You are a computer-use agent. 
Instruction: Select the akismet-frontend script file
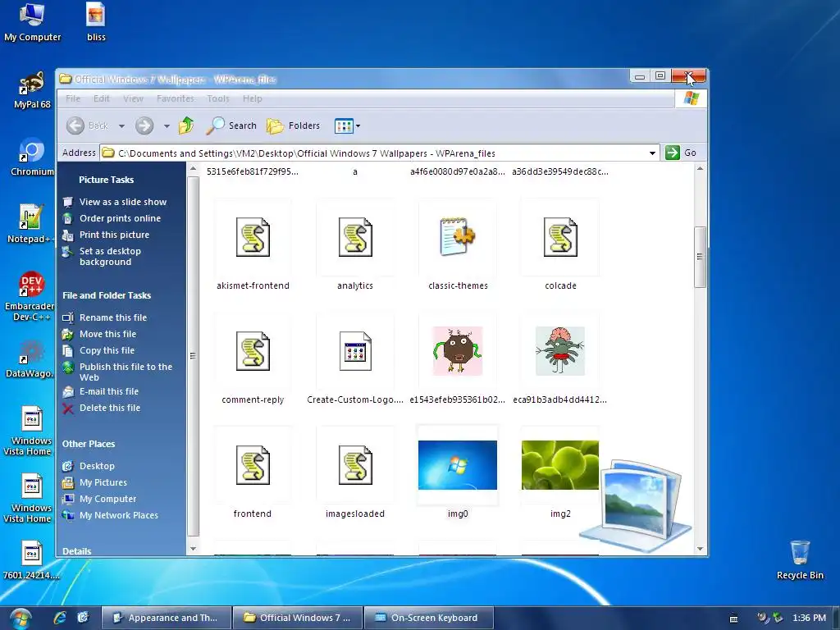tap(253, 237)
